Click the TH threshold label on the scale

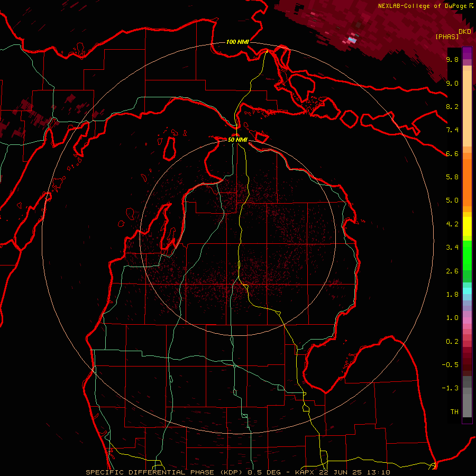pos(454,412)
